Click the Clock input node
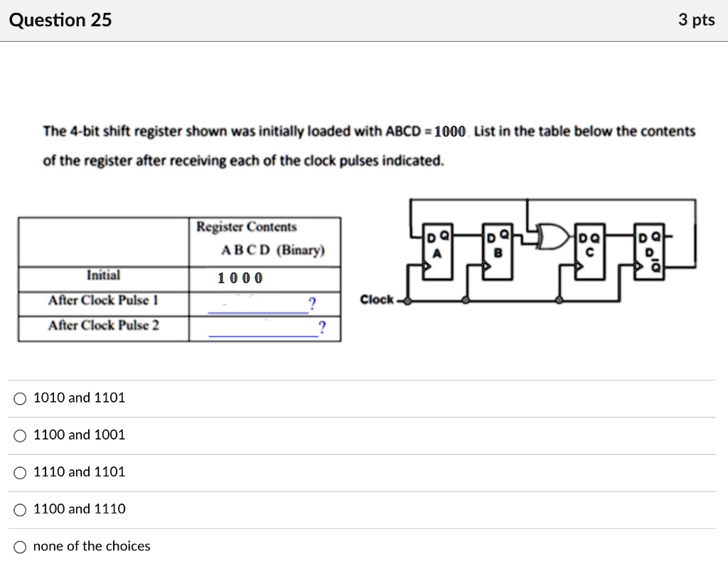 pos(406,300)
